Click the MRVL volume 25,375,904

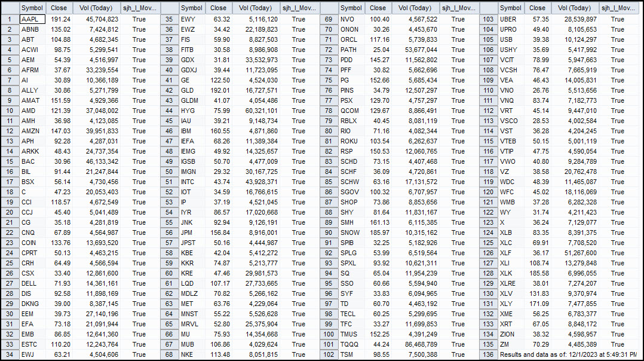(256, 324)
